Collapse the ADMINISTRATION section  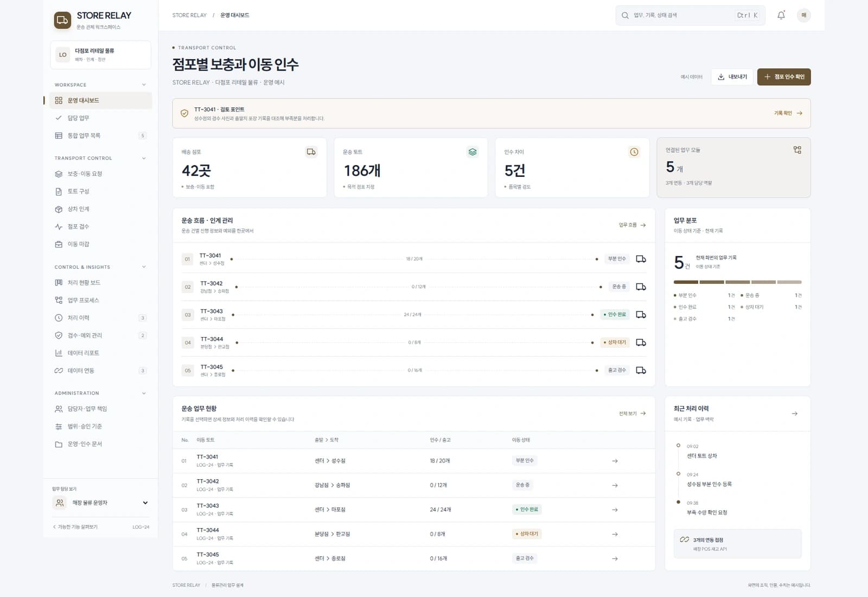coord(144,393)
